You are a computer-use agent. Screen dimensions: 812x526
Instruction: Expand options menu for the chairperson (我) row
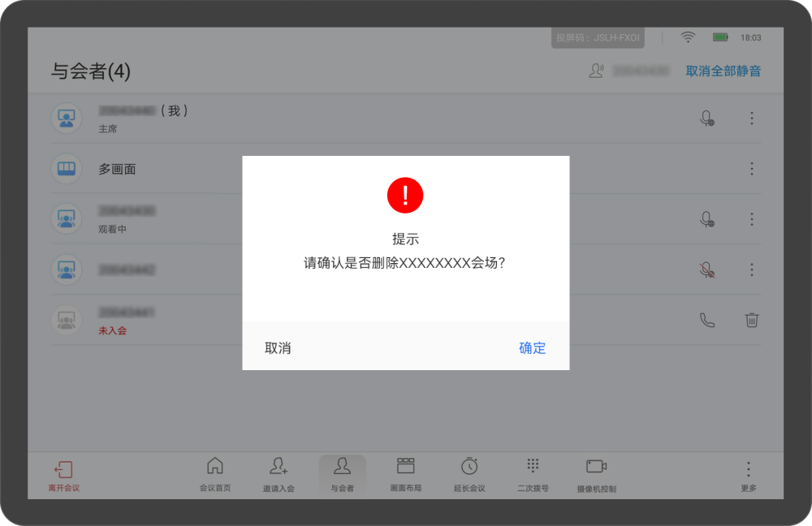tap(752, 119)
